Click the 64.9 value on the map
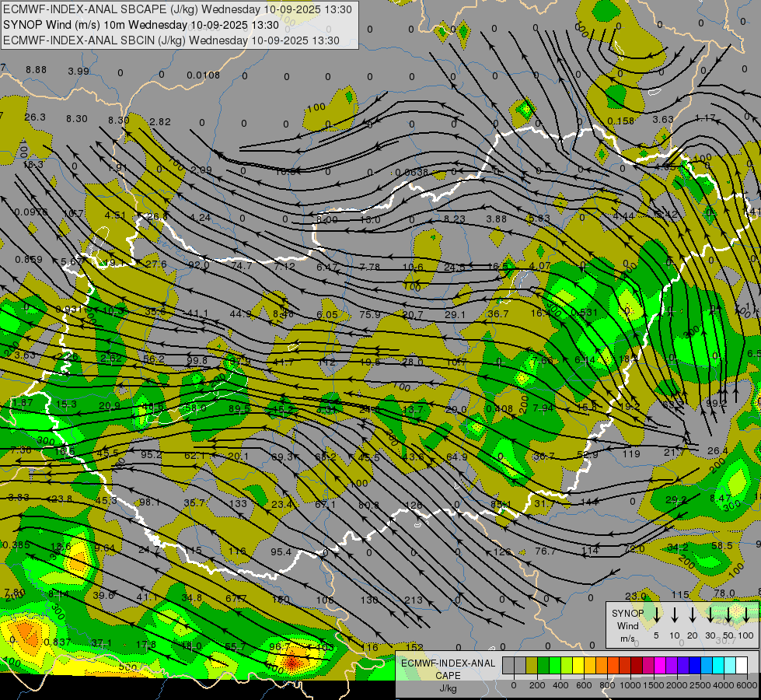The width and height of the screenshot is (761, 700). (x=457, y=457)
